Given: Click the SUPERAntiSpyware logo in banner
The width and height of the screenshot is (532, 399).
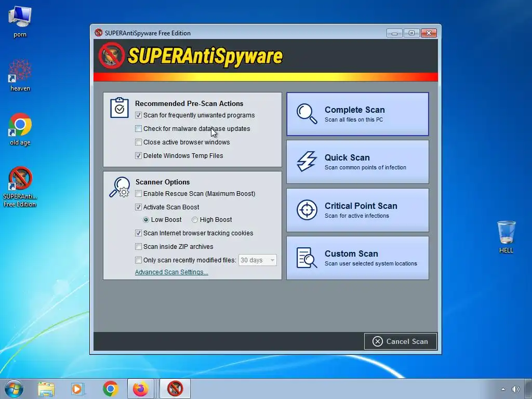Looking at the screenshot, I should pos(191,55).
